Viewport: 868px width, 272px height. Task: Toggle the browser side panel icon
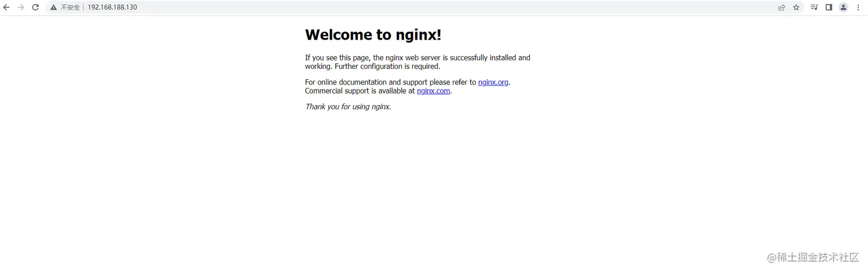click(x=829, y=7)
